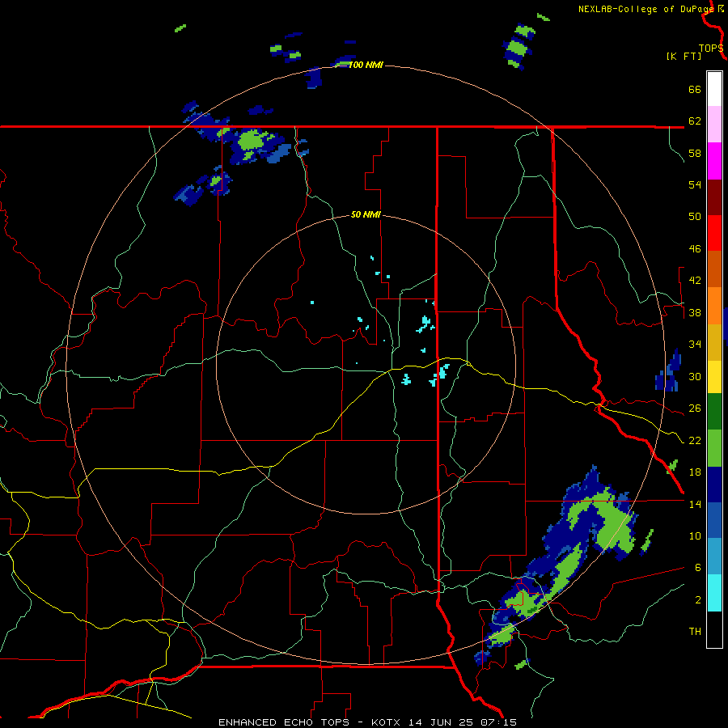
Task: Click the "42" scale label
Action: 695,281
